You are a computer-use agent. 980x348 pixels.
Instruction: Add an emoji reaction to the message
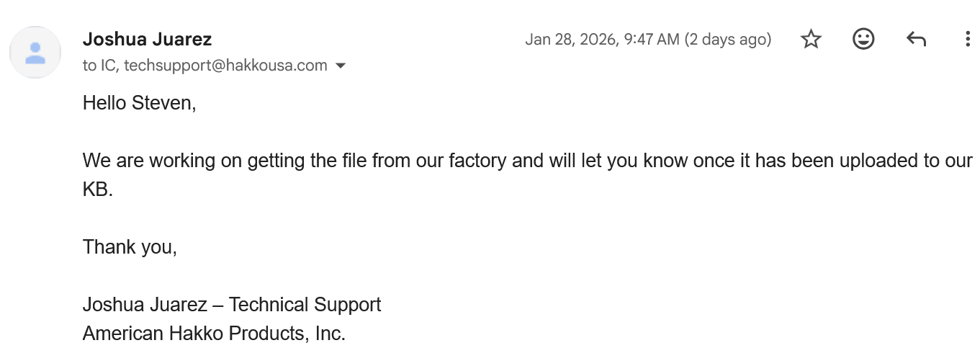point(863,39)
